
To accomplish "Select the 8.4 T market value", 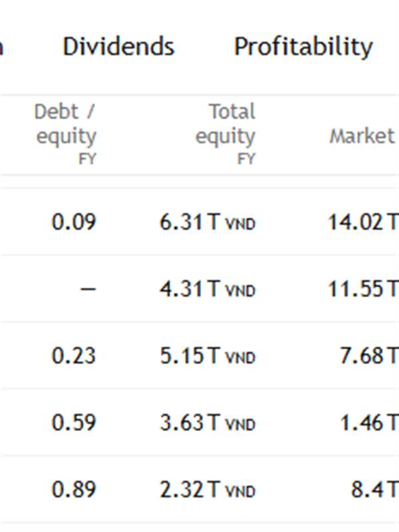I will point(374,490).
